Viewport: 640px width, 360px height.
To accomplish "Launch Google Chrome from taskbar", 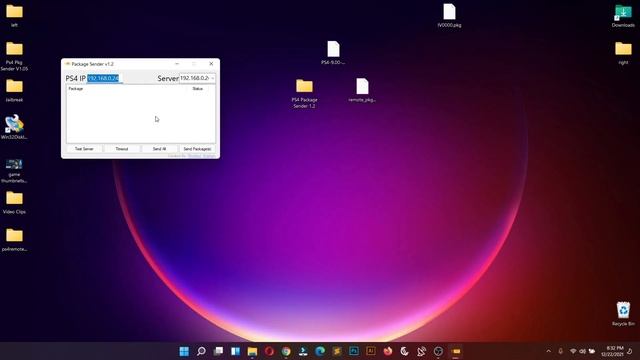I will point(286,351).
